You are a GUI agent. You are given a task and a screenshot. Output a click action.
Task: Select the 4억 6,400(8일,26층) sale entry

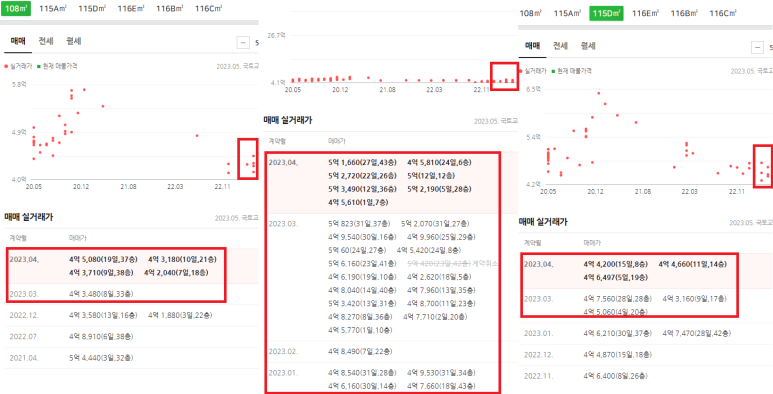[x=616, y=376]
